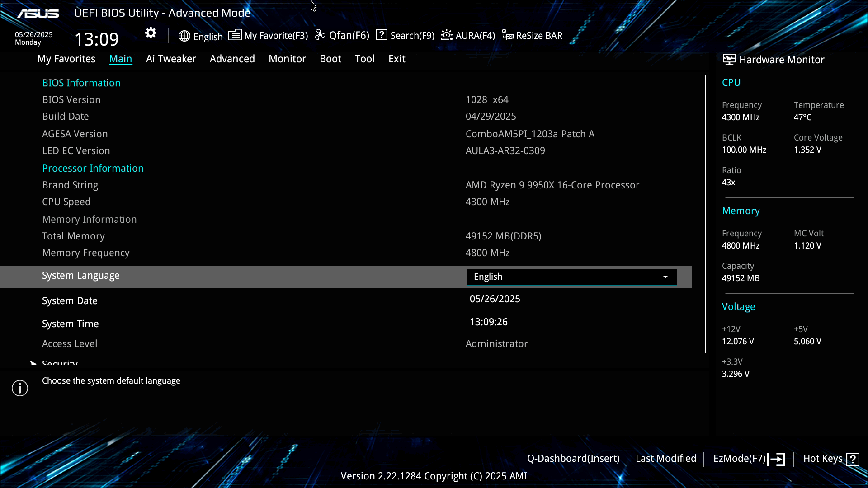Screen dimensions: 868x488
Task: Open Qfan fan control icon
Action: (x=321, y=35)
